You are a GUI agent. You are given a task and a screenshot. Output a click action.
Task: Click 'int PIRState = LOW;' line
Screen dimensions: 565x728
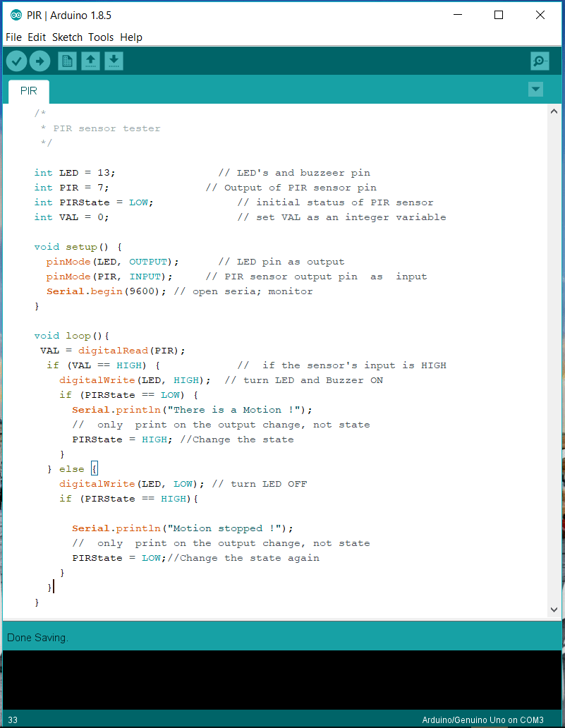tap(93, 202)
